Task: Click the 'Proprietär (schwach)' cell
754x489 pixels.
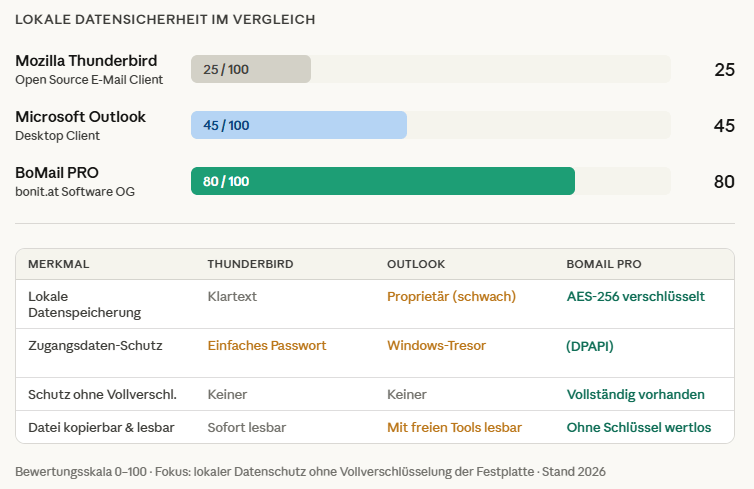Action: pyautogui.click(x=451, y=296)
